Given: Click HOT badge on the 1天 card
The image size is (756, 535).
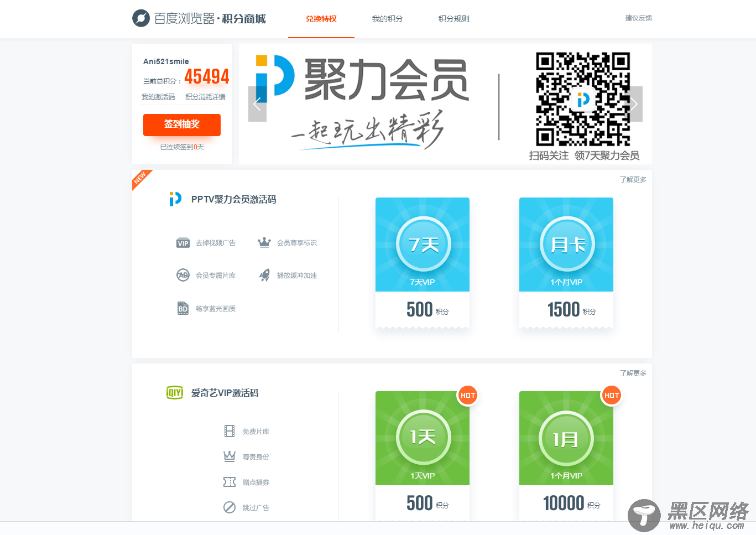Looking at the screenshot, I should [468, 395].
